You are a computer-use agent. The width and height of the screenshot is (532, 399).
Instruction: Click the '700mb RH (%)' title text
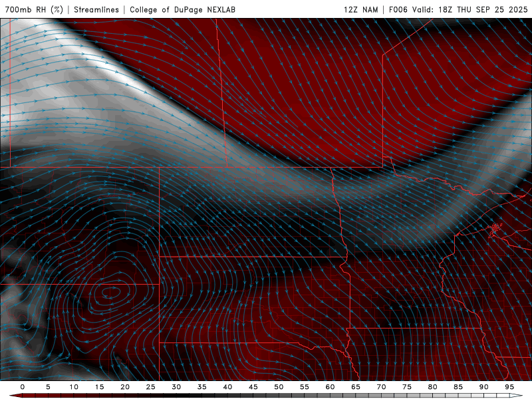coord(34,9)
